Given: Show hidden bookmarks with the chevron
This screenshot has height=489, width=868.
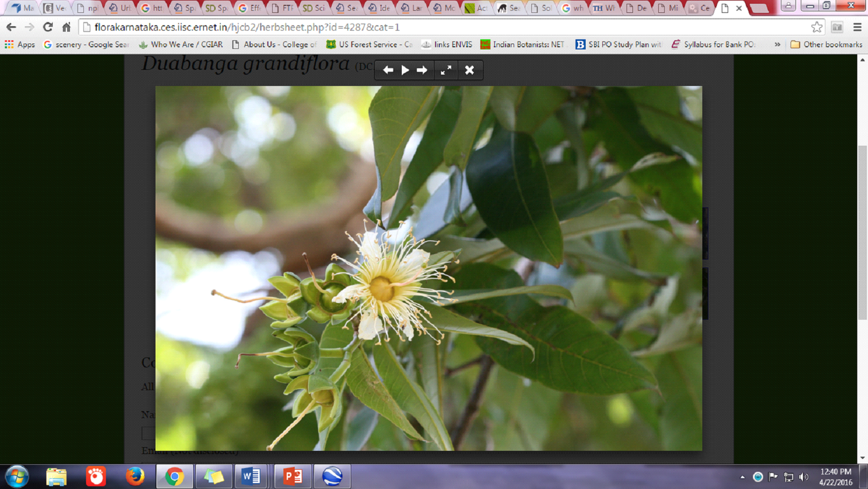Looking at the screenshot, I should (777, 45).
